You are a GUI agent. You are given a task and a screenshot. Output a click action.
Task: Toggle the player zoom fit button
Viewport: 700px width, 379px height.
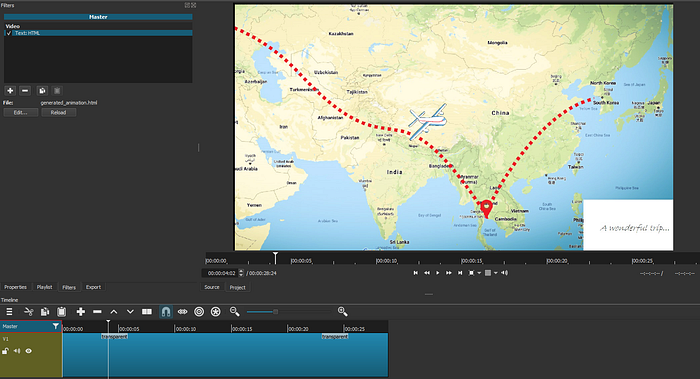471,273
